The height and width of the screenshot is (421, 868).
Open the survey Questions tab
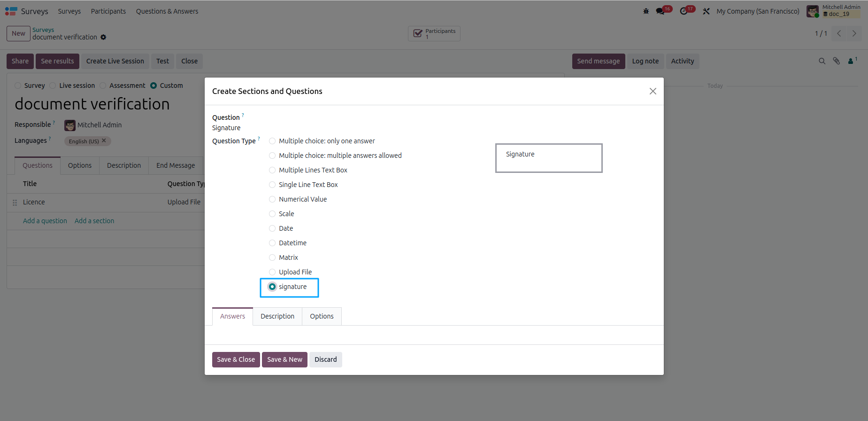coord(38,165)
